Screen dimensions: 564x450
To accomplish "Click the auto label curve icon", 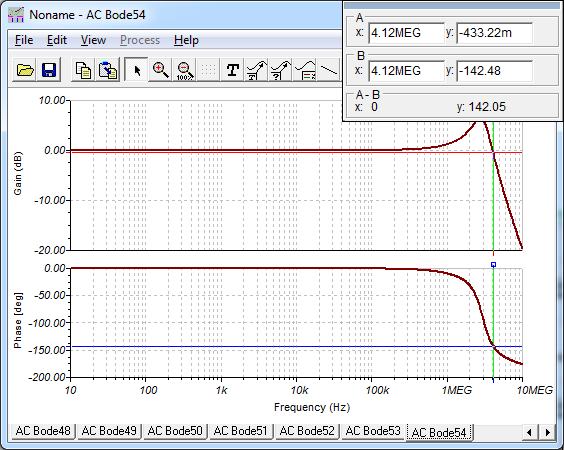I will (256, 69).
